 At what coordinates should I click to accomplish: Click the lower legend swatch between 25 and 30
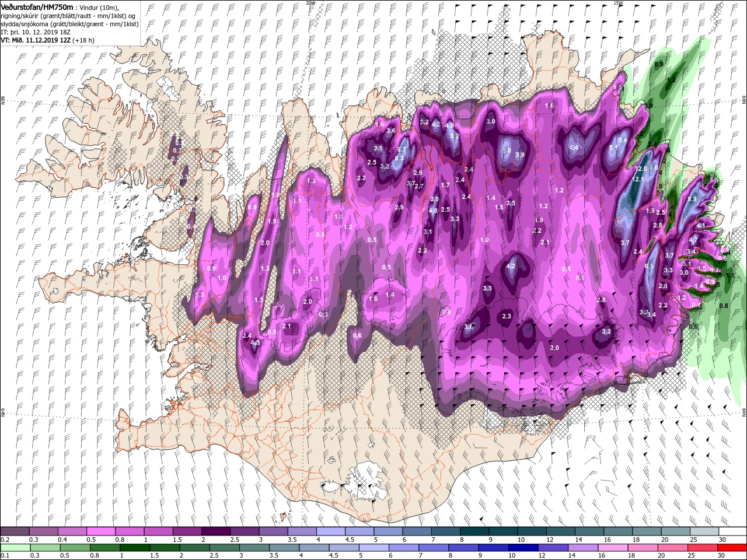click(703, 547)
